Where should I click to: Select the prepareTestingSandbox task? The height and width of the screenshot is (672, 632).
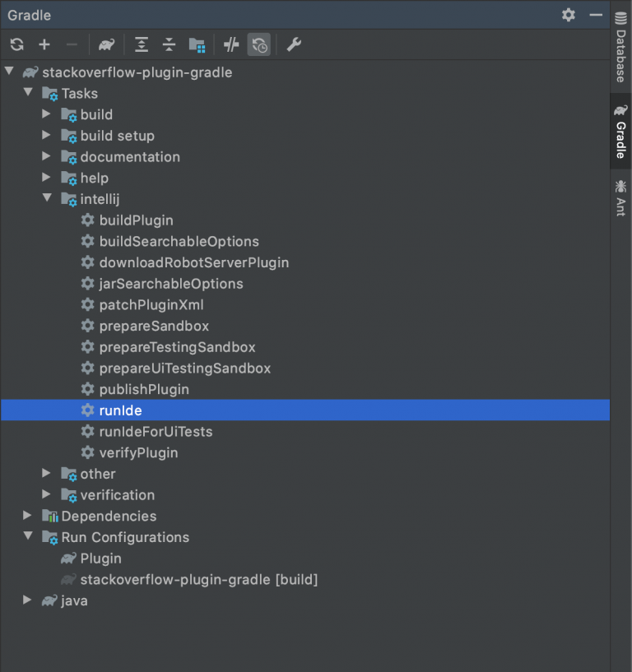[x=178, y=347]
